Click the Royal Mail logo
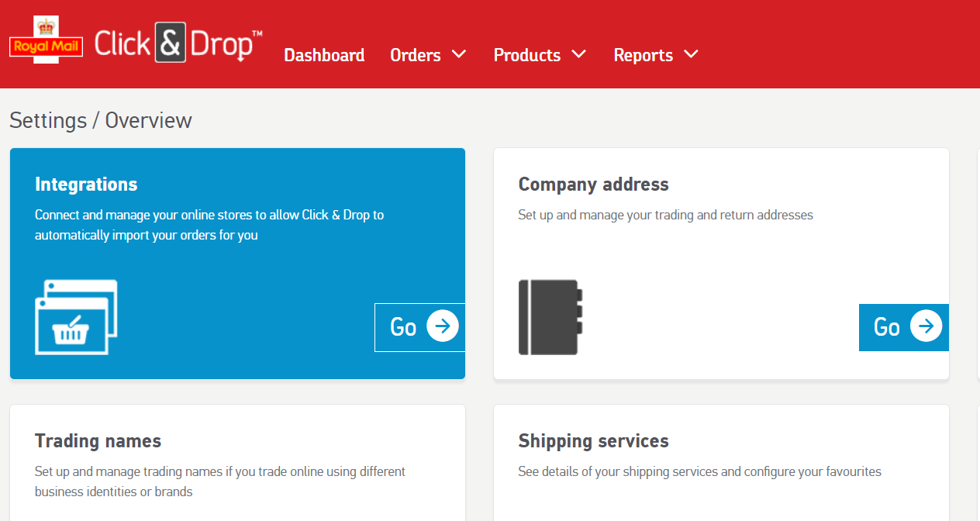This screenshot has width=980, height=521. point(47,40)
